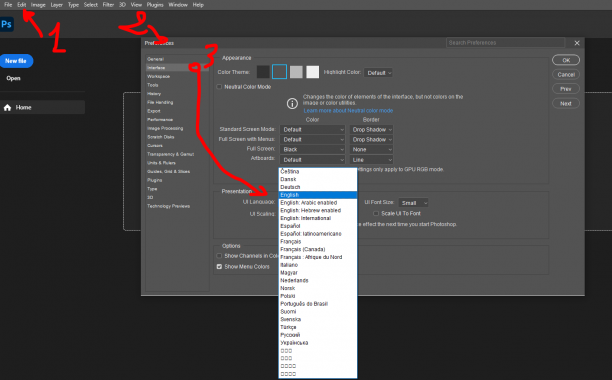Screen dimensions: 612x380
Task: Enable Neutral Color Mode checkbox
Action: [219, 87]
